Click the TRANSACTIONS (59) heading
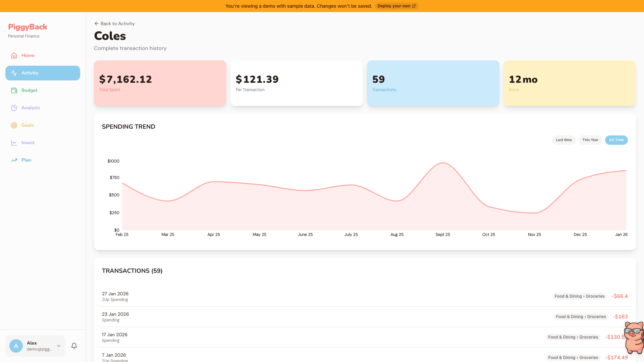The image size is (644, 362). pos(132,271)
